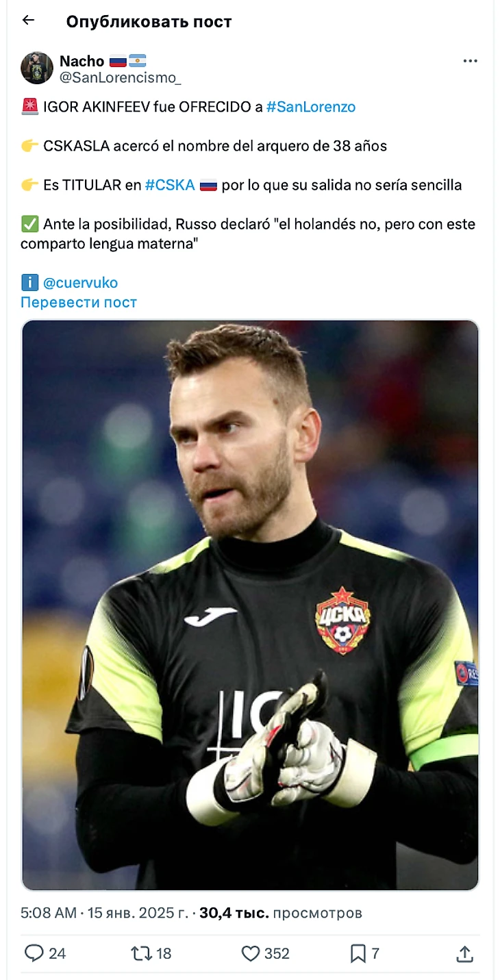The image size is (500, 980).
Task: Open Nacho's profile avatar
Action: tap(37, 68)
